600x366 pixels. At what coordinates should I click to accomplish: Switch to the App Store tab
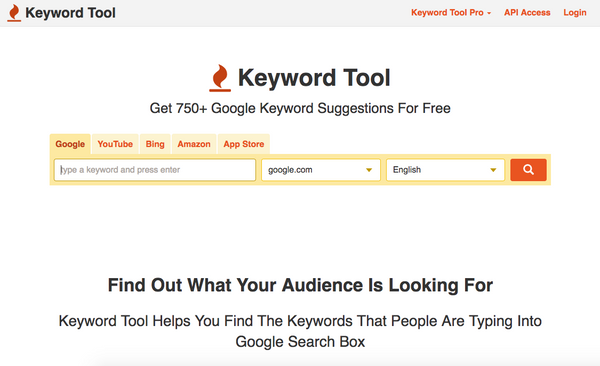click(x=244, y=144)
